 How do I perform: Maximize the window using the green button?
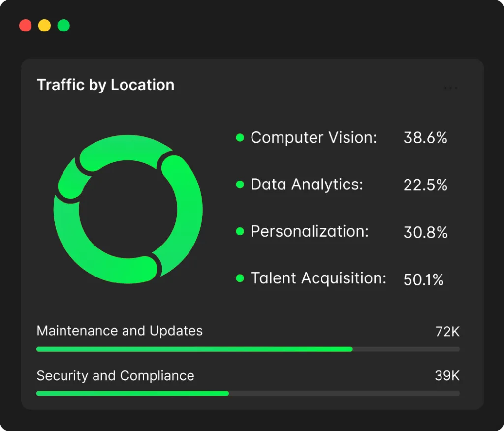coord(63,26)
